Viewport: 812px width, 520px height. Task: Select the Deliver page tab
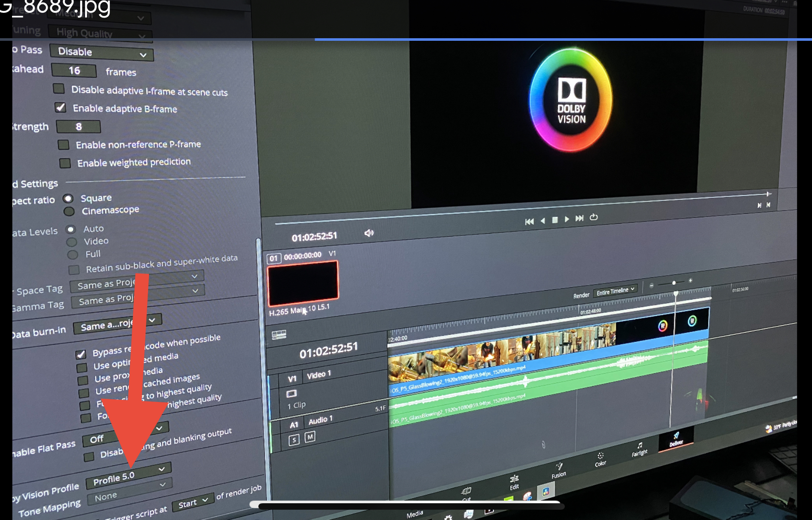click(x=676, y=439)
